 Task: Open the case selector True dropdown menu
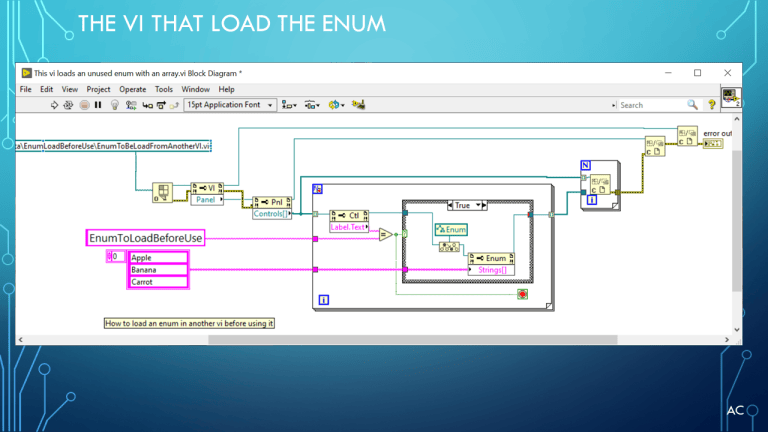click(478, 206)
